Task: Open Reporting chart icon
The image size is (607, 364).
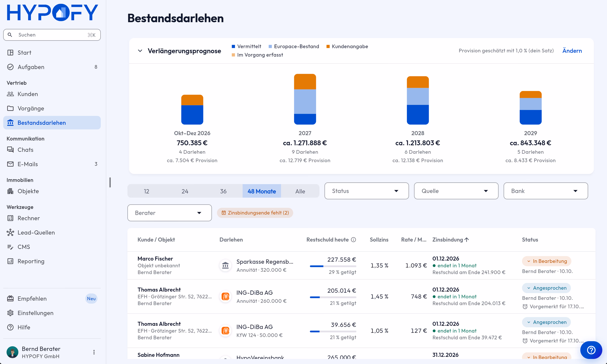Action: [10, 261]
